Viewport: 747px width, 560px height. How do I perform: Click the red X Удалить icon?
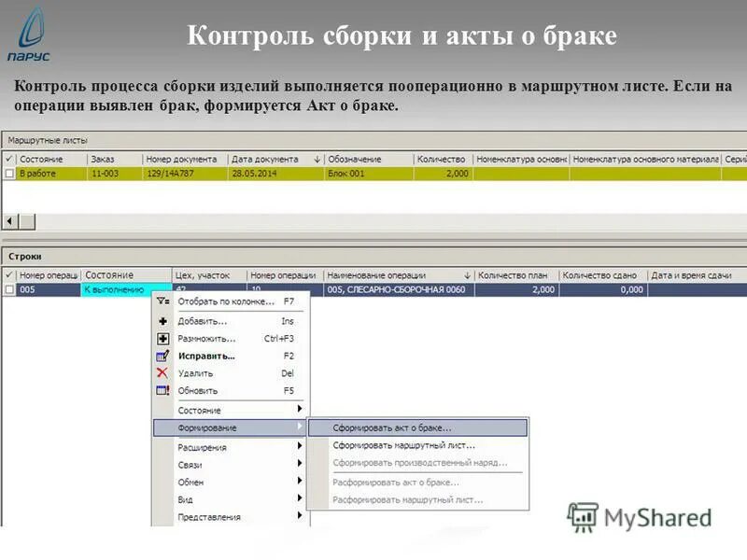(161, 372)
